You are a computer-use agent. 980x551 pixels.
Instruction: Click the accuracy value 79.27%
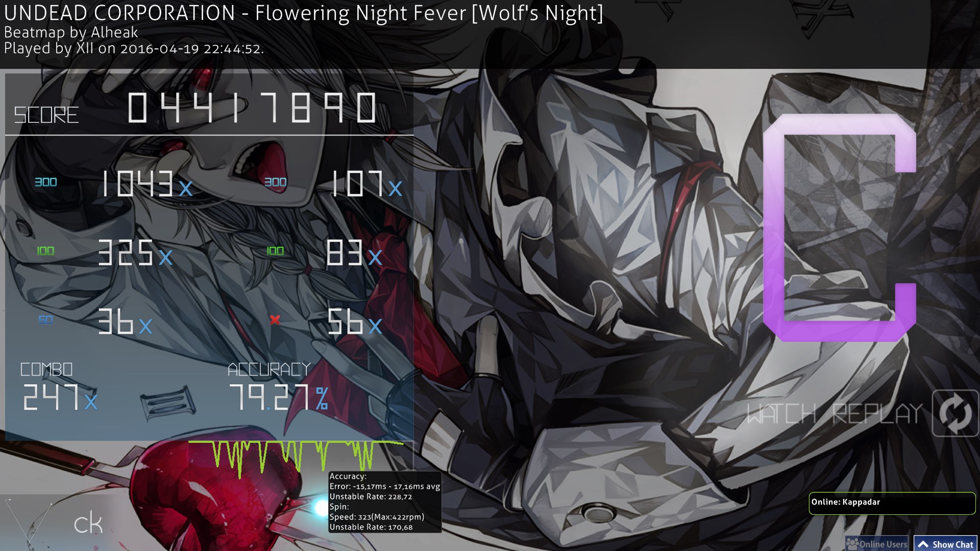(x=279, y=397)
